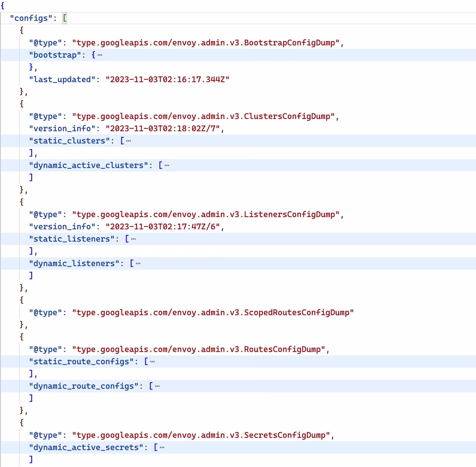Click the ScopedRoutesConfigDump type string
The height and width of the screenshot is (467, 476).
[213, 313]
